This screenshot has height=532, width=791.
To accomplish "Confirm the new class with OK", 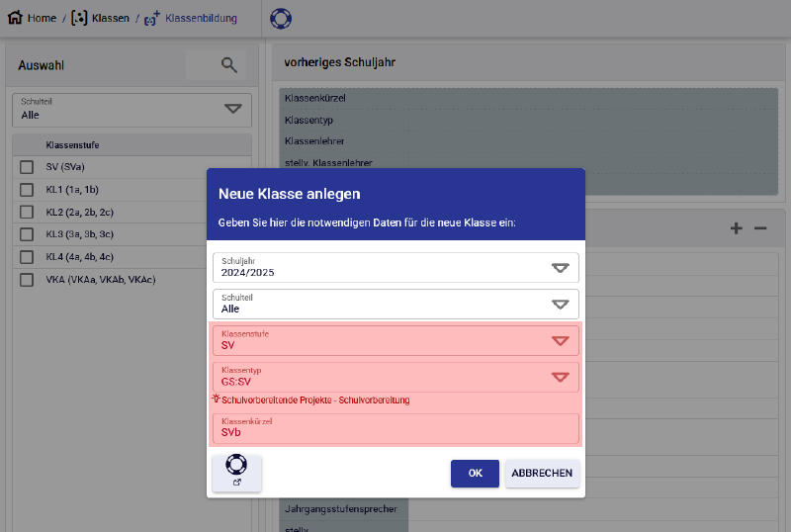I will (475, 474).
